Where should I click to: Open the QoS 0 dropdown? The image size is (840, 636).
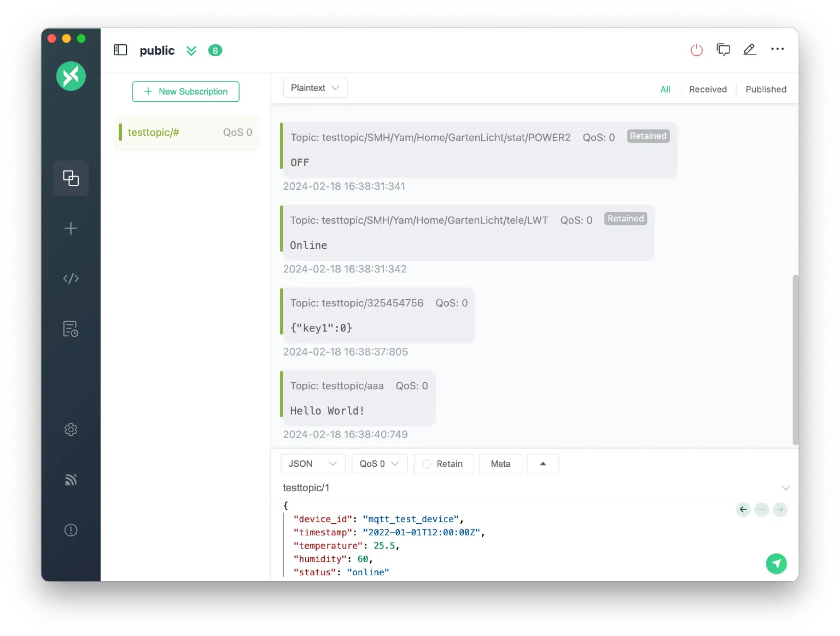tap(379, 464)
